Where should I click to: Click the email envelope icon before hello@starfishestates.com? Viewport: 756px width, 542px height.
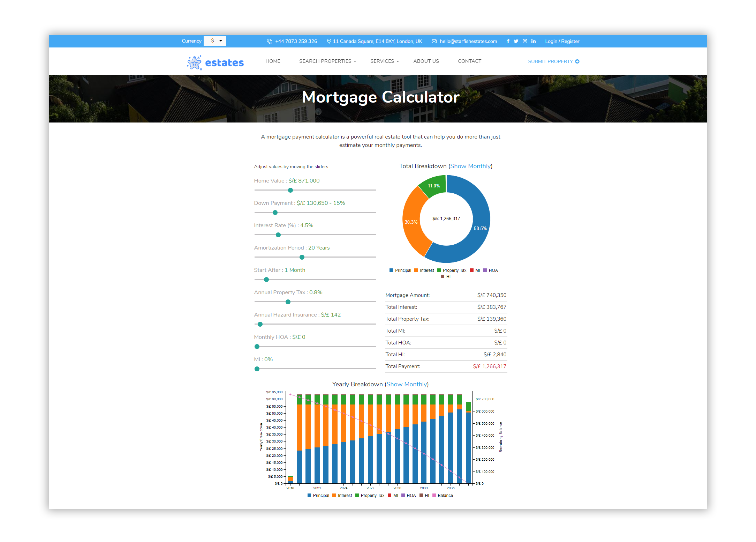pyautogui.click(x=434, y=41)
